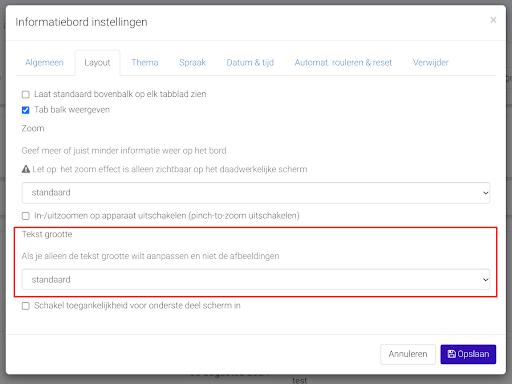Viewport: 512px width, 384px height.
Task: Open the Verwijder tab
Action: tap(430, 63)
